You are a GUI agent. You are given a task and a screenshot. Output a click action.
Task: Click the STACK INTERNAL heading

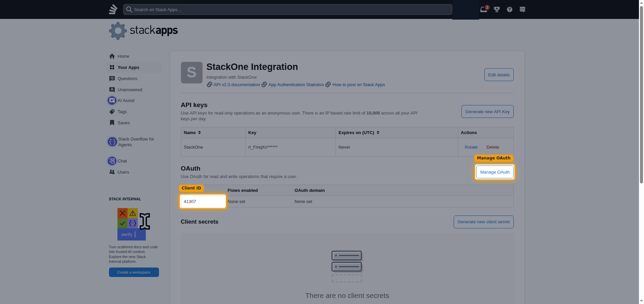coord(125,199)
